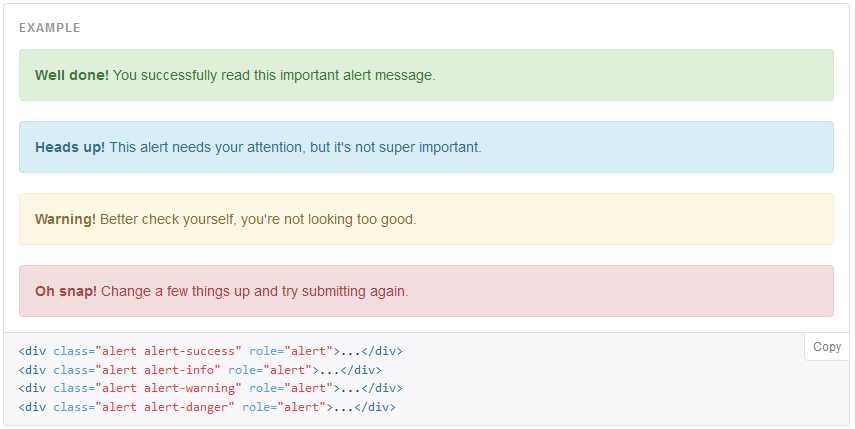The height and width of the screenshot is (429, 855).
Task: Click the bold "Warning!" text
Action: (65, 219)
